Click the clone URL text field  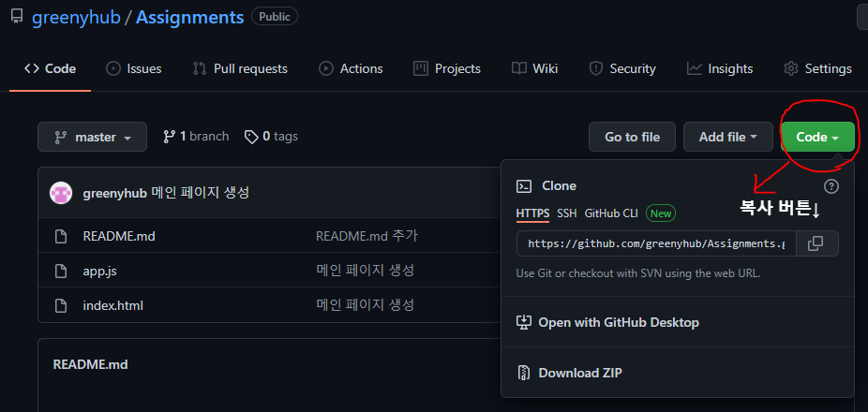tap(656, 243)
